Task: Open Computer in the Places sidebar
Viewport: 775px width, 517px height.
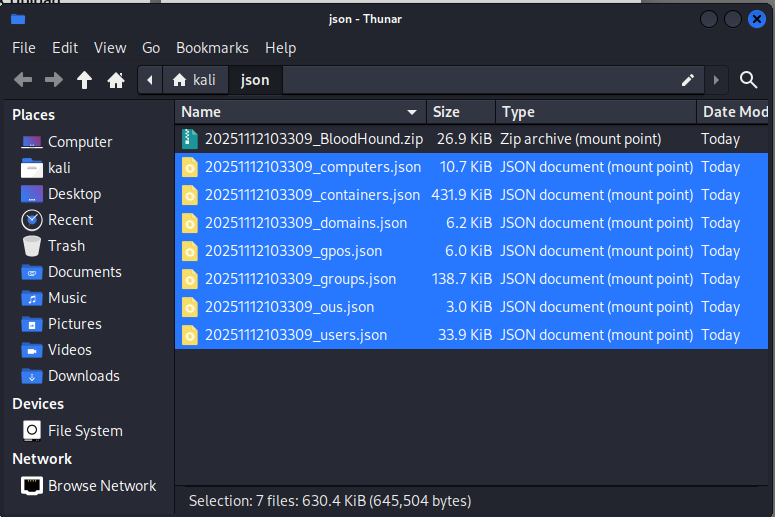Action: [x=67, y=142]
